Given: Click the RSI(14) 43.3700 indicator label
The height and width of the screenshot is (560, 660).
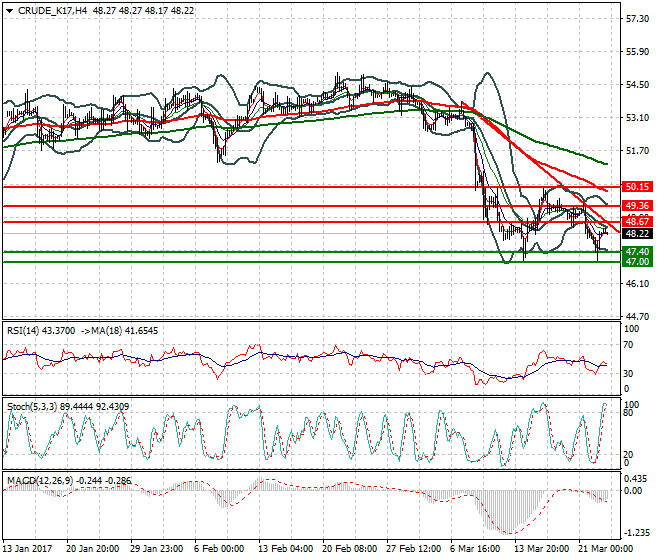Looking at the screenshot, I should coord(41,331).
